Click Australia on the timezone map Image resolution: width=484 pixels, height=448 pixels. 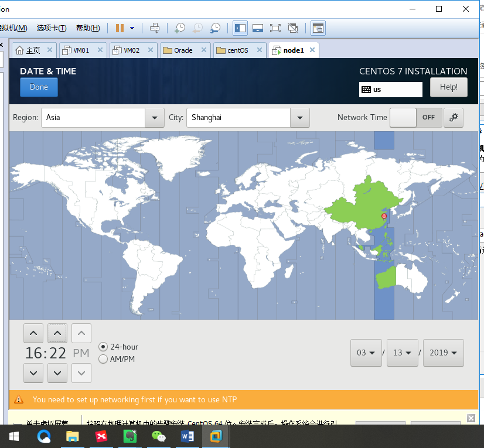point(402,278)
